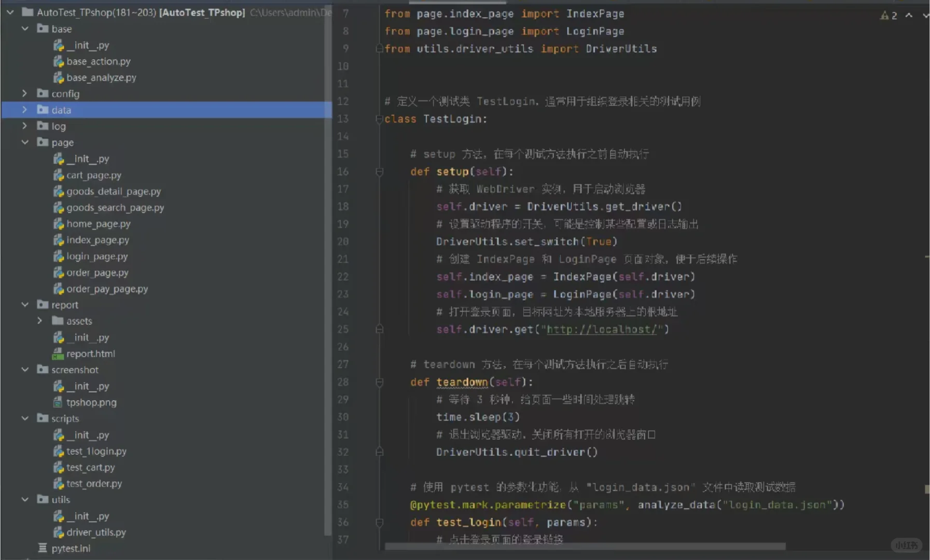
Task: Collapse the page folder
Action: coord(25,142)
